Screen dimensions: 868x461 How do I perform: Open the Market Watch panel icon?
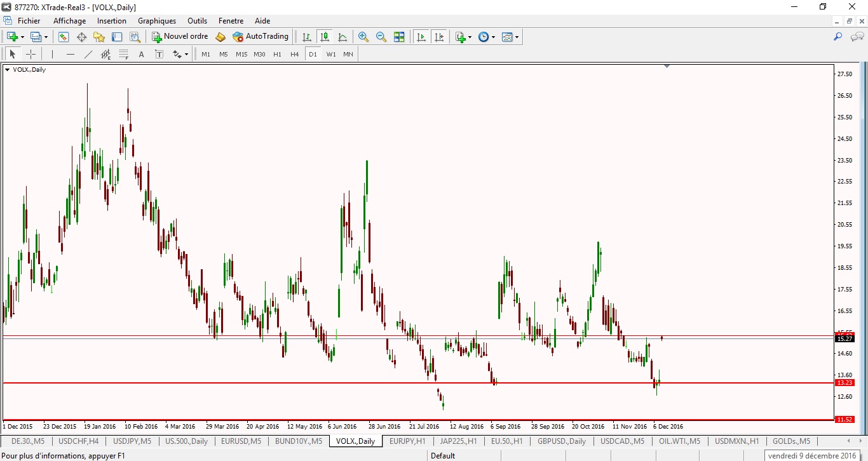[64, 37]
